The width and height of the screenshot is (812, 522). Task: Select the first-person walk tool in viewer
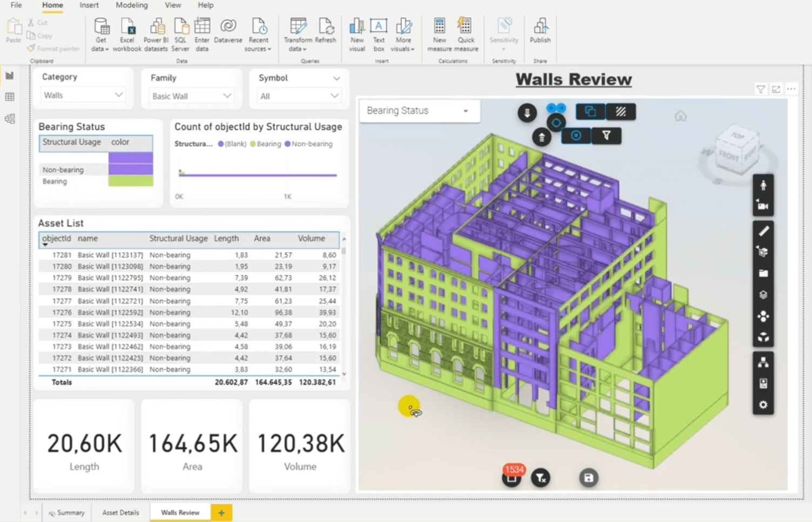763,185
